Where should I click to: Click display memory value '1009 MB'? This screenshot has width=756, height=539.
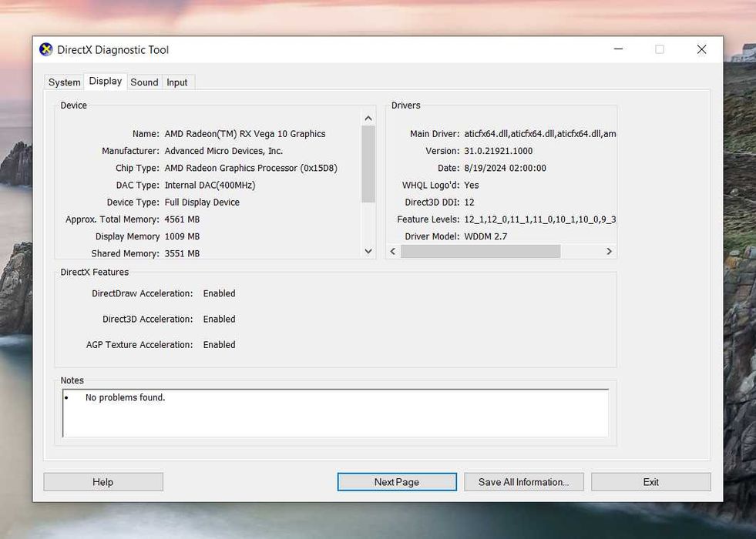(182, 236)
